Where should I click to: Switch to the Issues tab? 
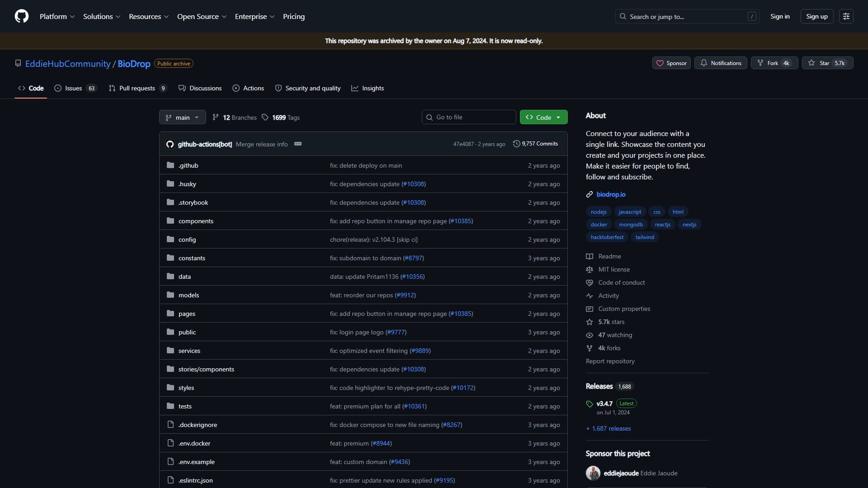click(x=75, y=88)
